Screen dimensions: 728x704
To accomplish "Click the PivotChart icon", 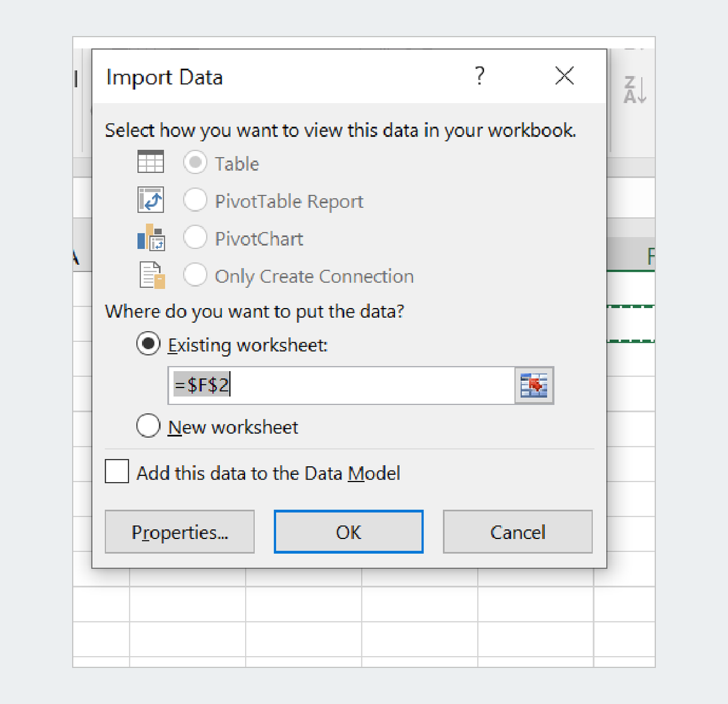I will pos(151,237).
